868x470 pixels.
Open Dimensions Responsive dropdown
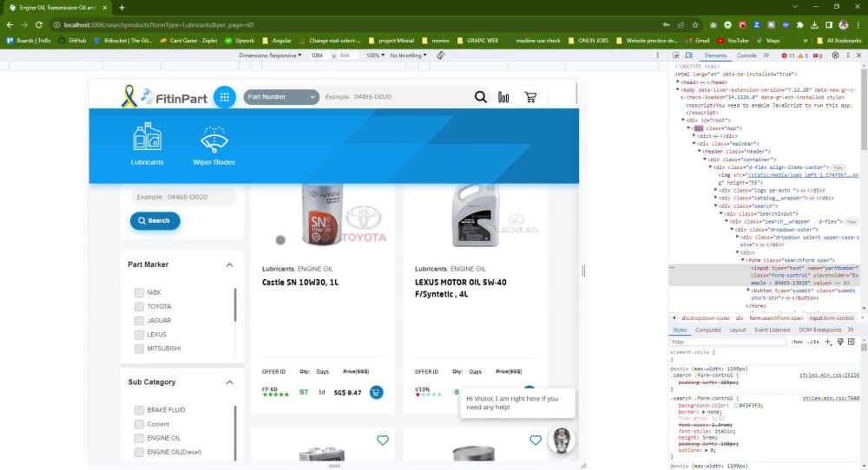(x=270, y=55)
